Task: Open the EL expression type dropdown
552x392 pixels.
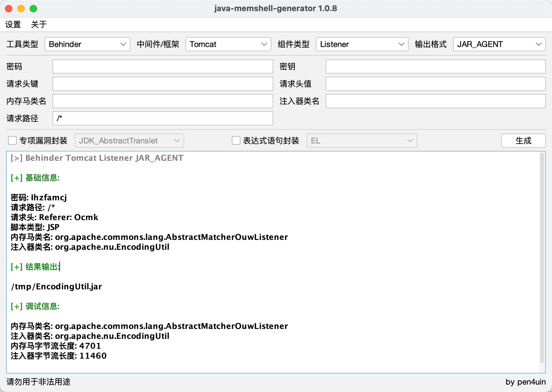Action: 362,141
